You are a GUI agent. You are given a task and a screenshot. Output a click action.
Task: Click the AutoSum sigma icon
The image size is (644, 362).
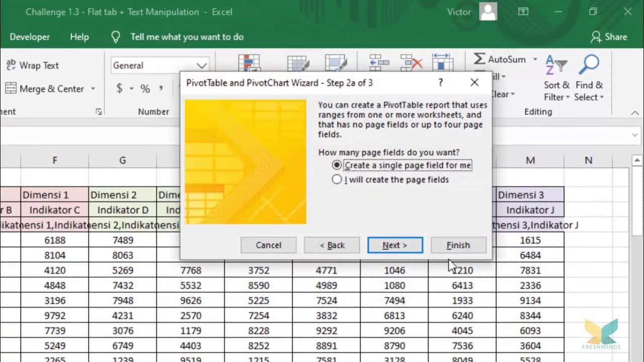point(479,59)
